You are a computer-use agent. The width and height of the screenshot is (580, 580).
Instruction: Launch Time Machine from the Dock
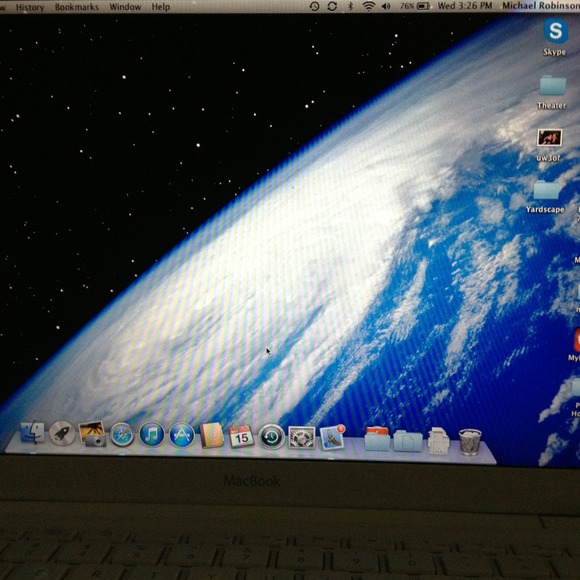[x=271, y=437]
